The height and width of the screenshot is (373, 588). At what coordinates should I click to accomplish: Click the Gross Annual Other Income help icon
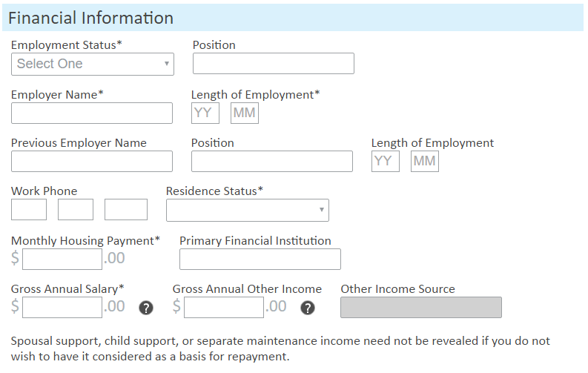tap(308, 308)
